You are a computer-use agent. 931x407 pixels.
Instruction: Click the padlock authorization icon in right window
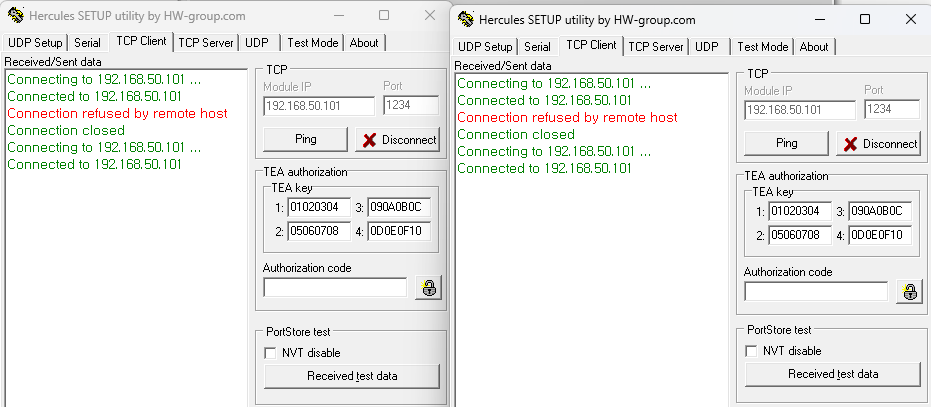(x=910, y=292)
